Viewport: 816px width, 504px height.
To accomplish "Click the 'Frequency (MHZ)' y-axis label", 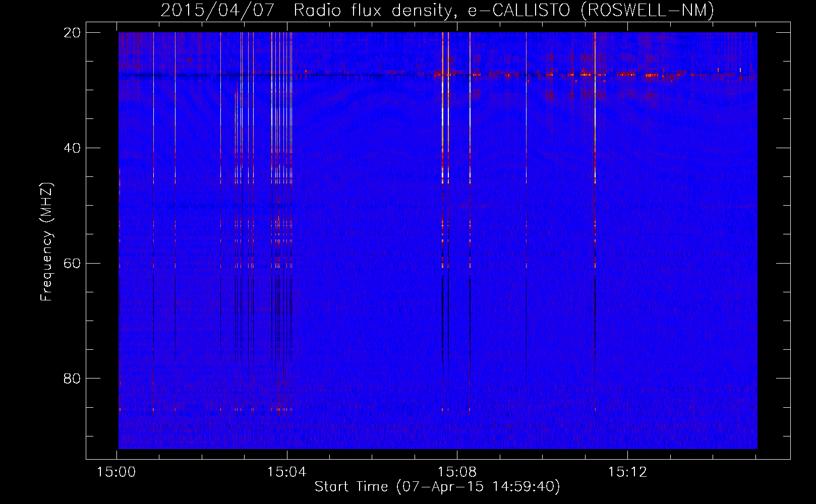I will tap(46, 241).
